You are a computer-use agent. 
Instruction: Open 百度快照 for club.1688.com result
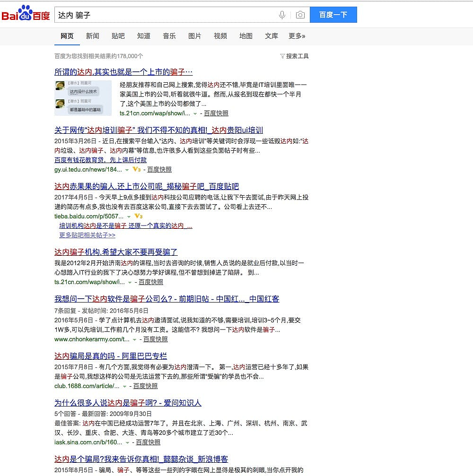(x=145, y=386)
